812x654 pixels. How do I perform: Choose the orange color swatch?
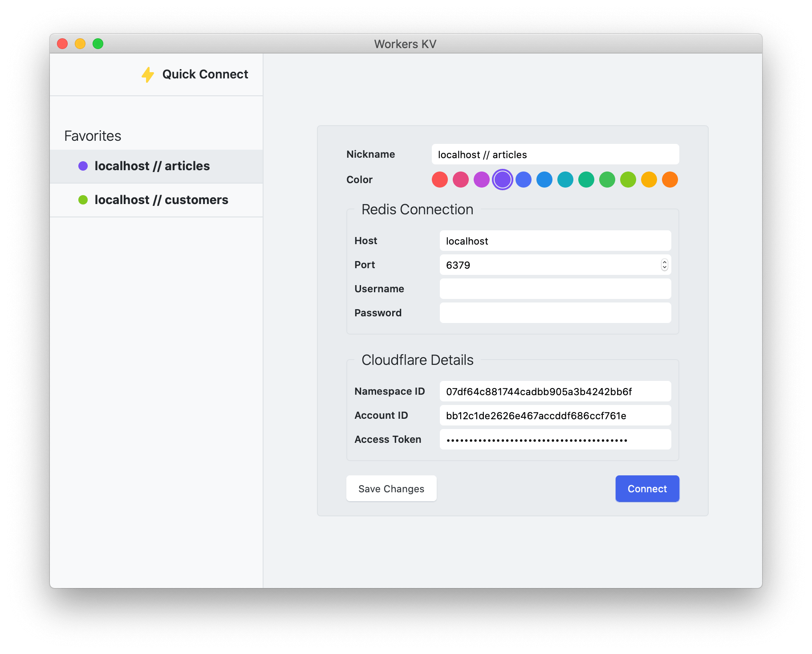[670, 180]
